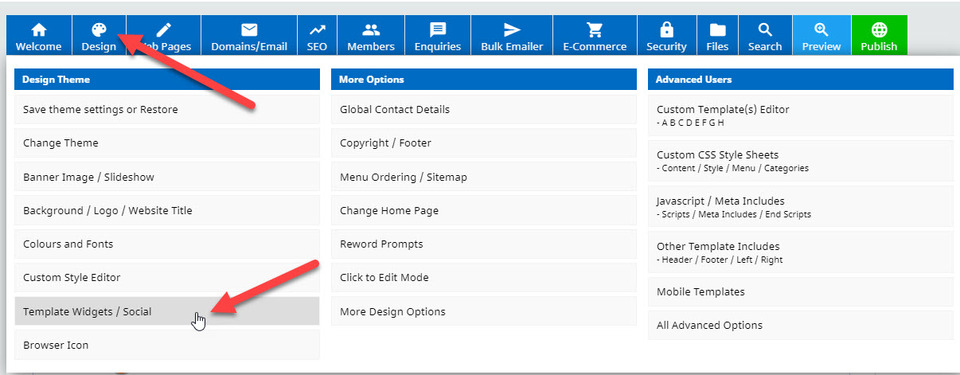Open Domains/Email envelope icon

(249, 29)
